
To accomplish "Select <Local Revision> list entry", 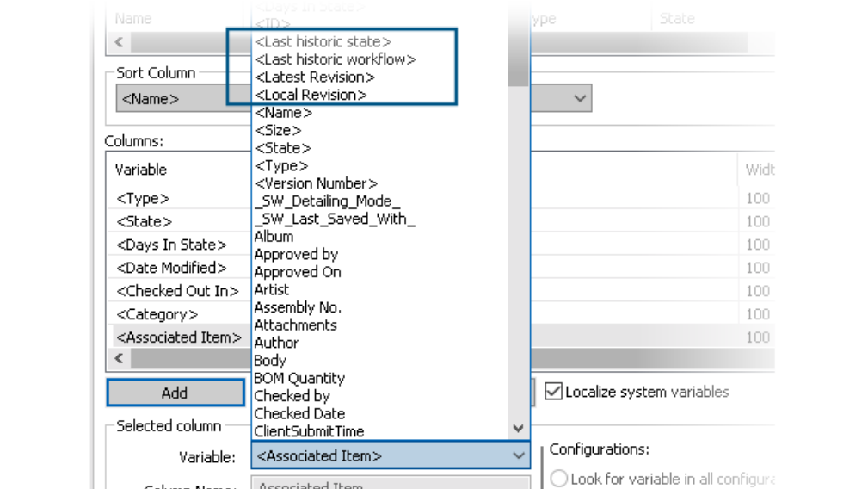I will (311, 95).
